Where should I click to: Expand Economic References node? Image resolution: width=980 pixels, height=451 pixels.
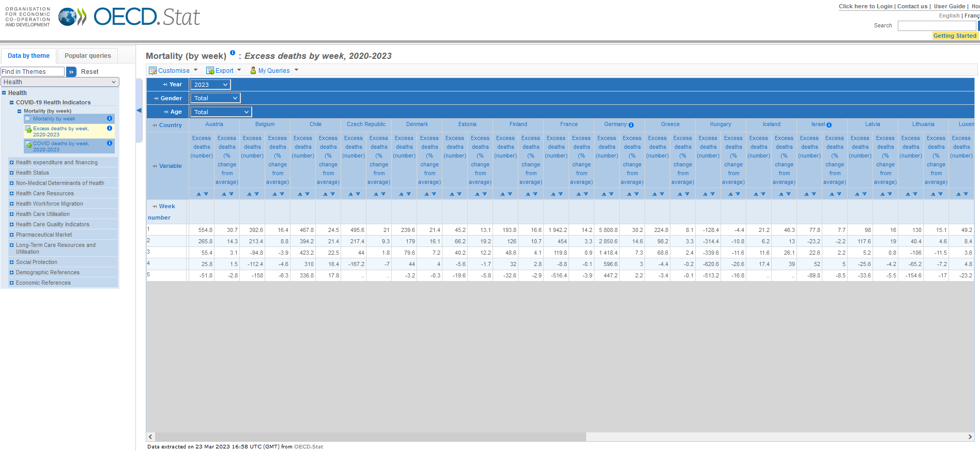[11, 283]
